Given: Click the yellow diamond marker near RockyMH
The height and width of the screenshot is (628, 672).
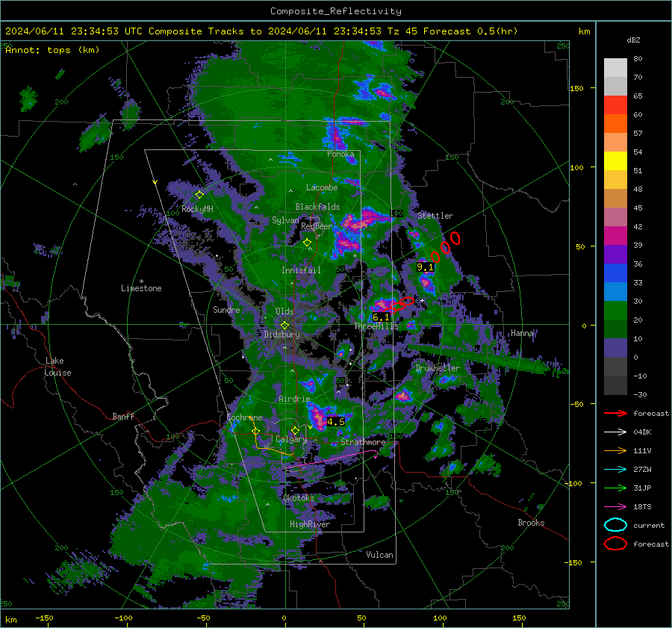Looking at the screenshot, I should click(199, 195).
